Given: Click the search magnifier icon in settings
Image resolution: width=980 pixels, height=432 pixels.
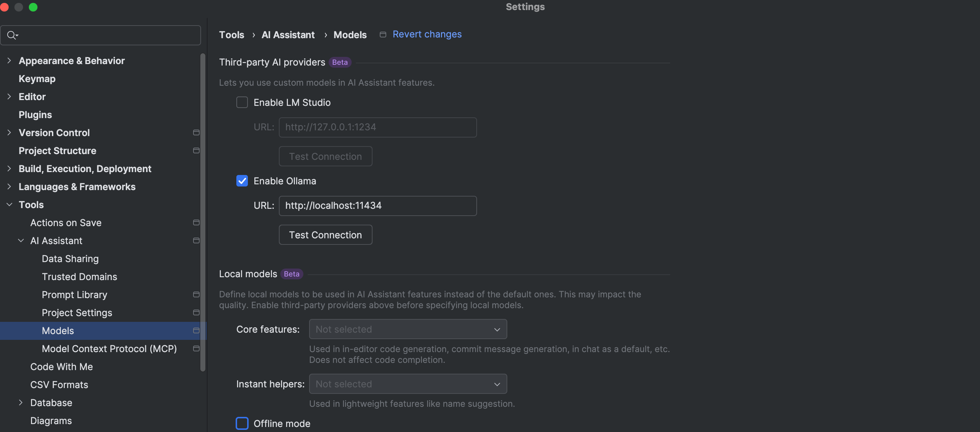Looking at the screenshot, I should [x=12, y=35].
